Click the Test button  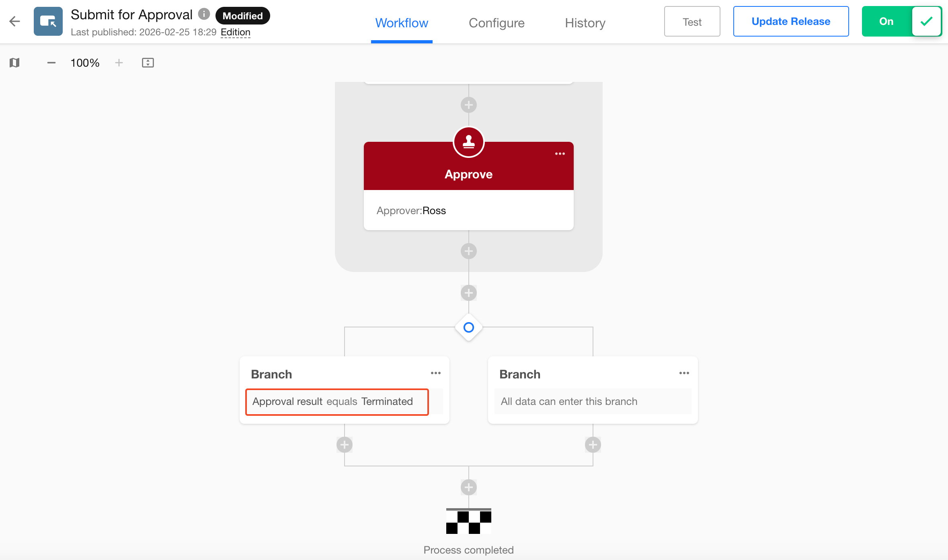[692, 22]
